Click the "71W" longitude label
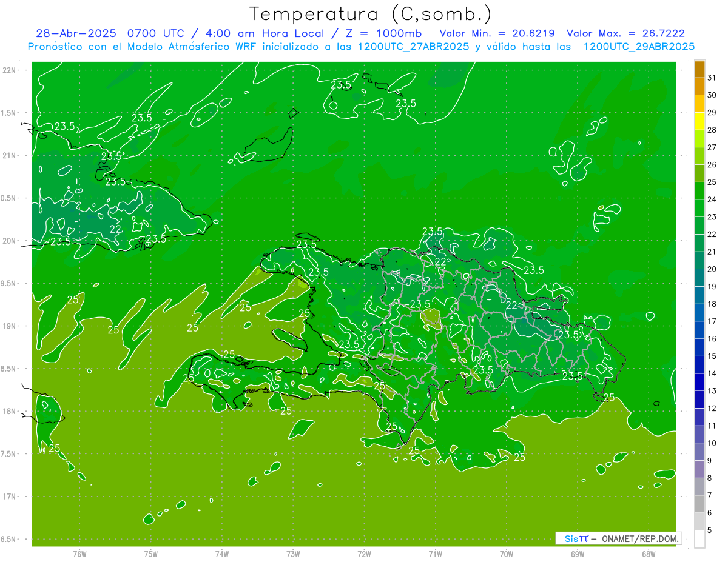The width and height of the screenshot is (728, 562). [435, 554]
